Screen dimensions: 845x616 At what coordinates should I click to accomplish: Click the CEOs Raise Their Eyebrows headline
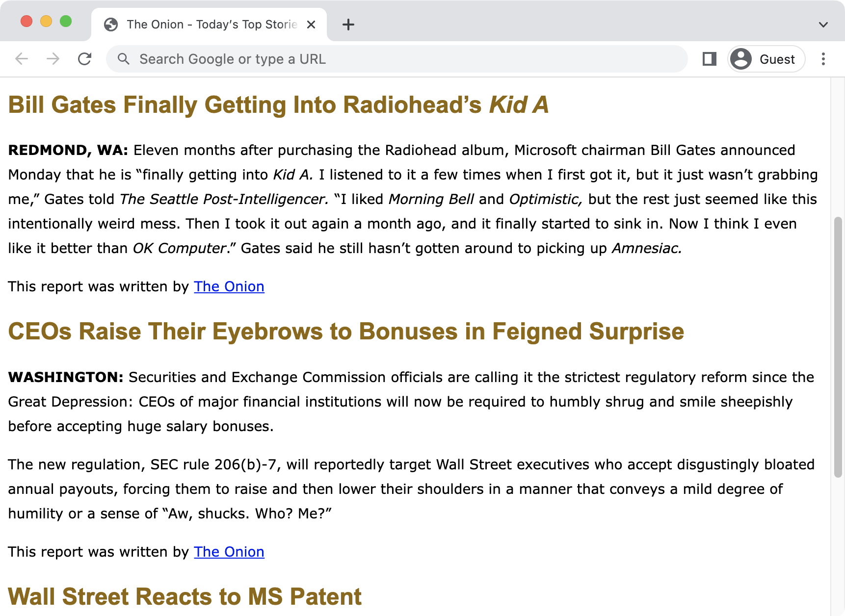coord(346,332)
